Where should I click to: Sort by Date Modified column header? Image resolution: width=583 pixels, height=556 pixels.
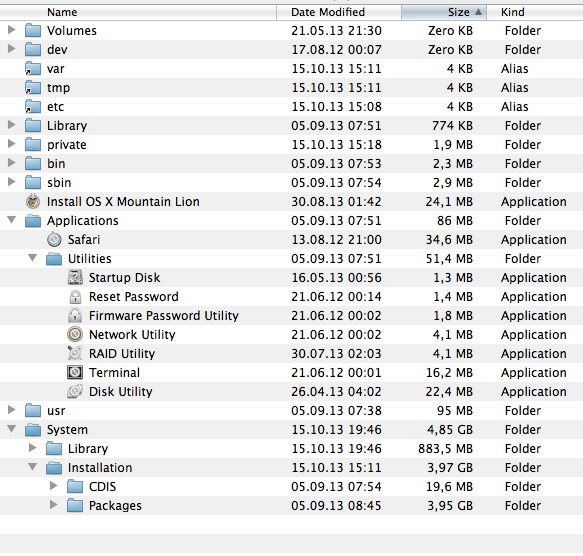(x=339, y=12)
